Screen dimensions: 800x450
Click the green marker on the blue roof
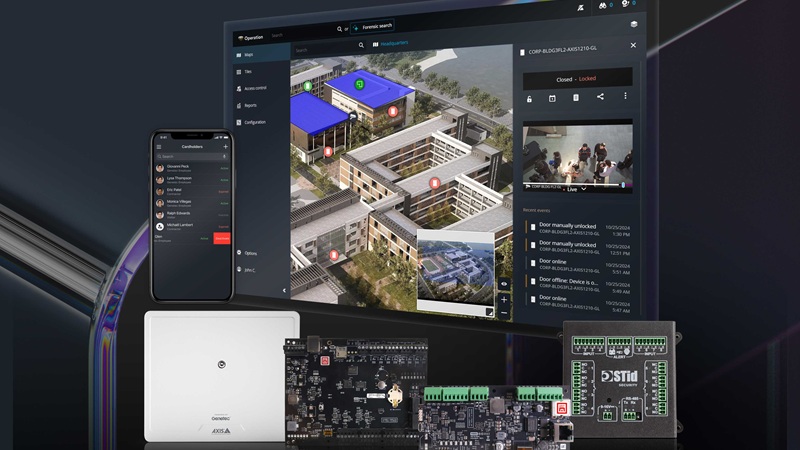pyautogui.click(x=359, y=84)
